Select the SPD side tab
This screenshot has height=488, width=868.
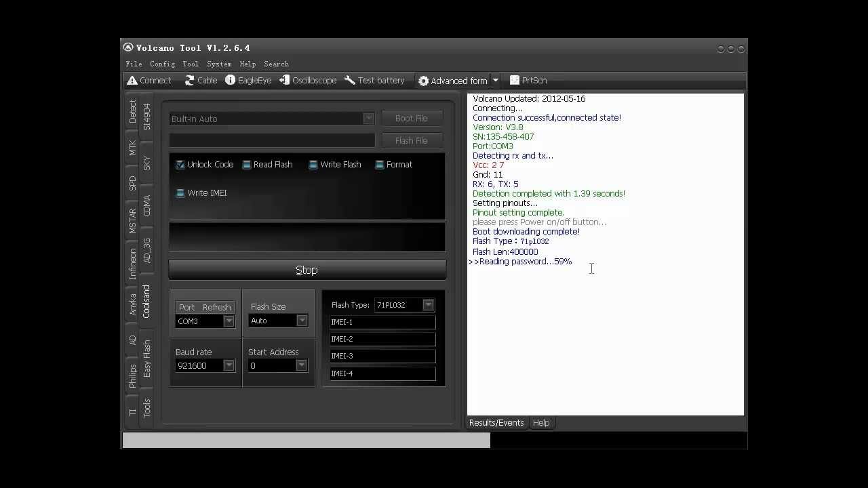(132, 184)
